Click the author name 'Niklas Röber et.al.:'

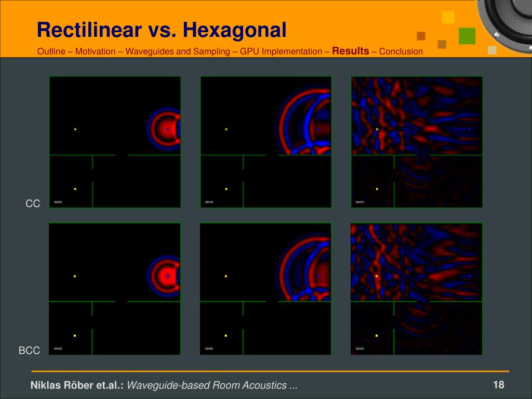pyautogui.click(x=77, y=385)
